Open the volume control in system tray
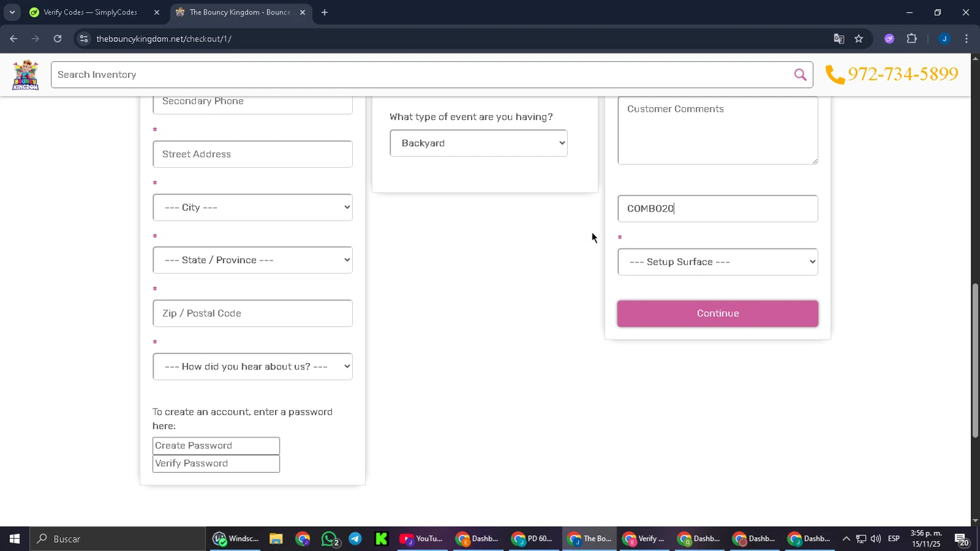The height and width of the screenshot is (551, 980). [x=875, y=539]
